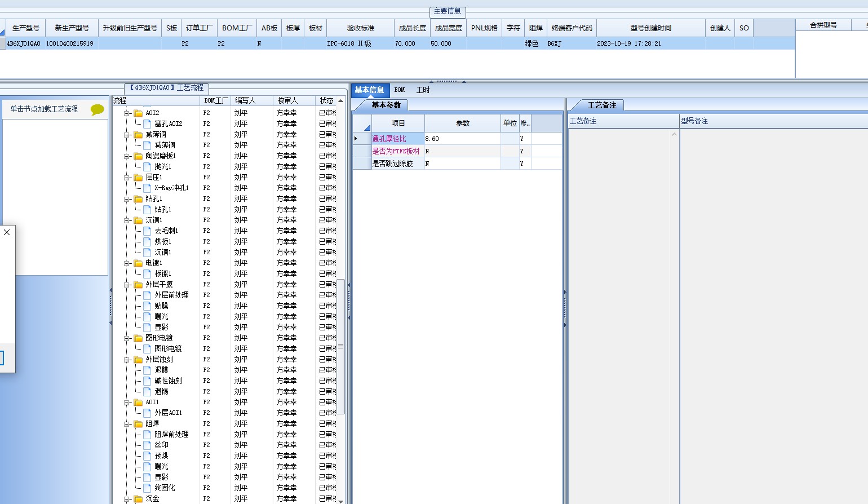Click the 8.60 parameter value cell

[463, 139]
